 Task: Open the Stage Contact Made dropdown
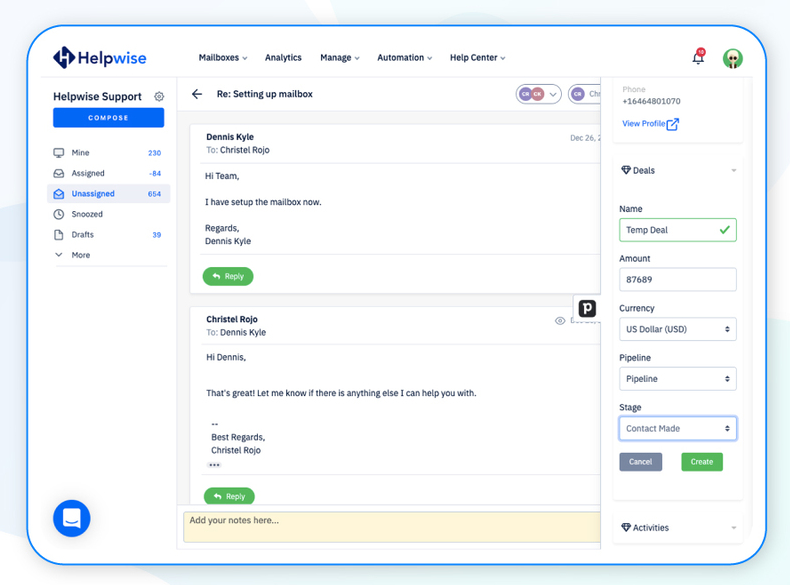tap(678, 428)
